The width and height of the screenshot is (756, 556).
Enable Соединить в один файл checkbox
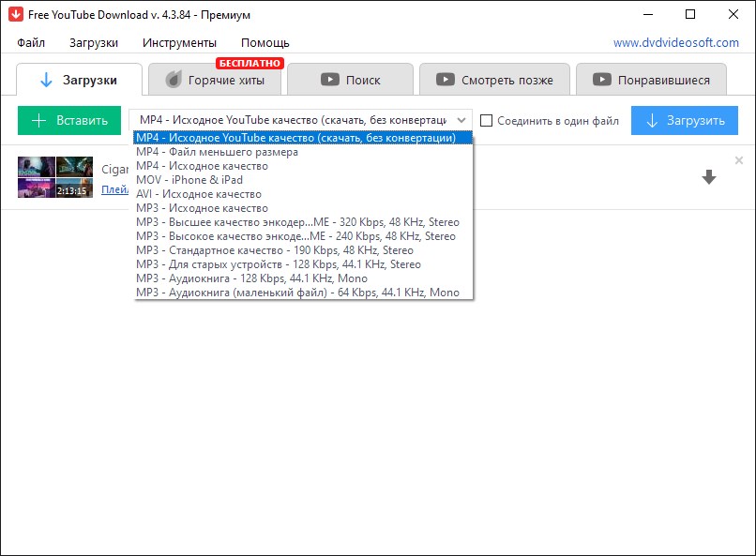pyautogui.click(x=487, y=120)
